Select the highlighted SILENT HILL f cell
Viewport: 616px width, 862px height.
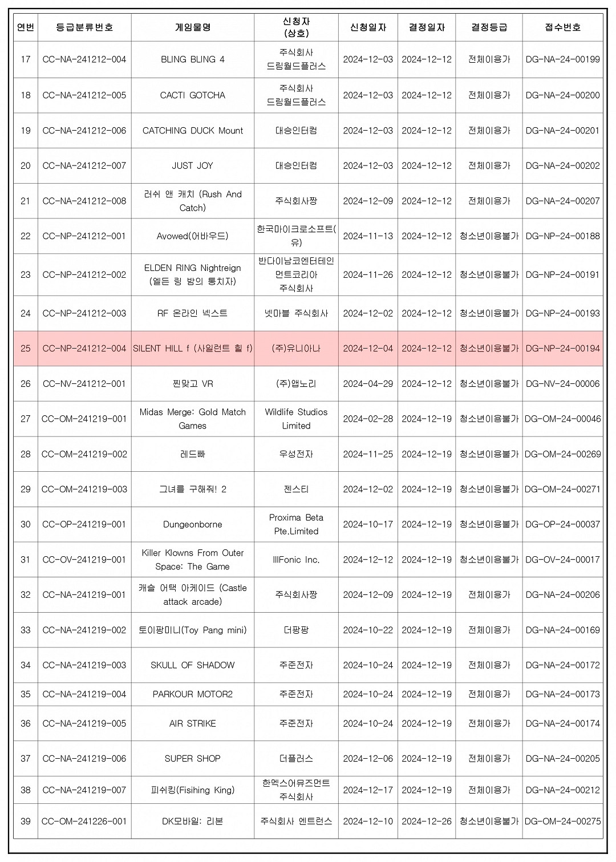(x=193, y=349)
